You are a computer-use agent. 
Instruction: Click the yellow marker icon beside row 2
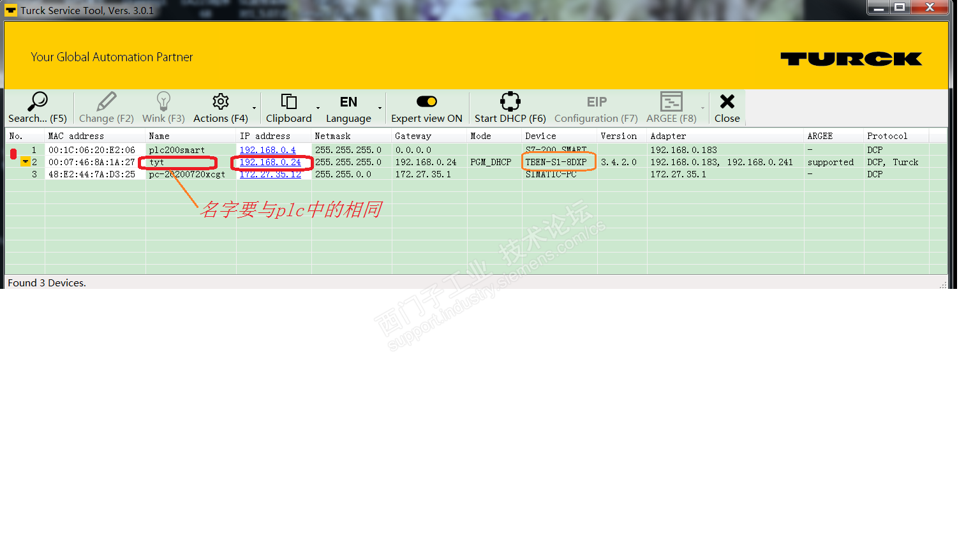[x=25, y=162]
